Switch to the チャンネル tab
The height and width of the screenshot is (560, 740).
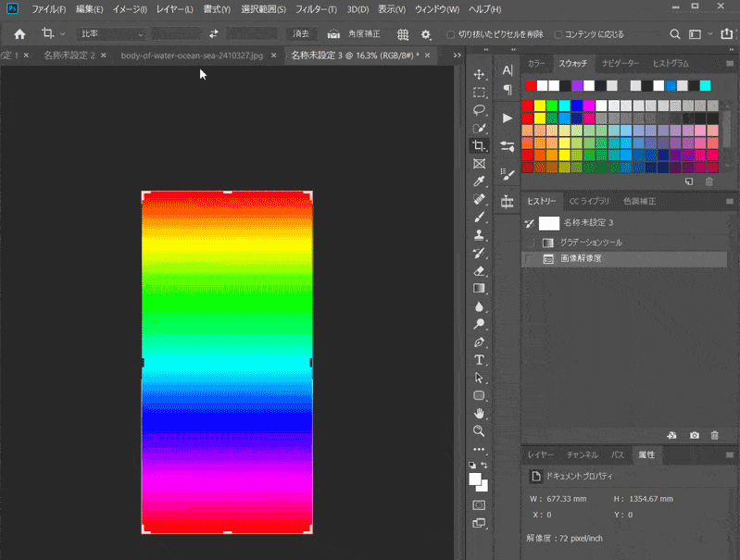point(583,455)
